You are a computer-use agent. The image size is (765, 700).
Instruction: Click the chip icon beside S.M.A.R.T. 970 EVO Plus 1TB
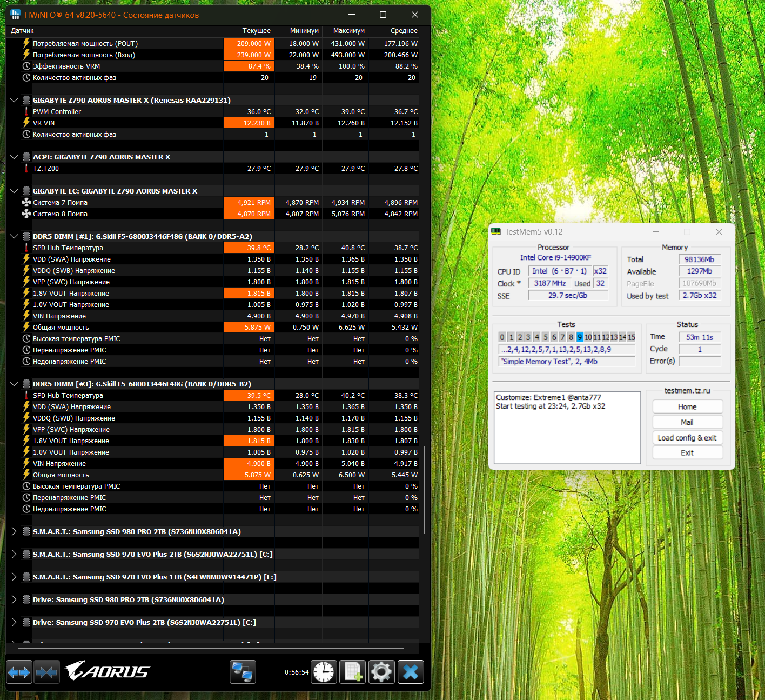pos(26,577)
